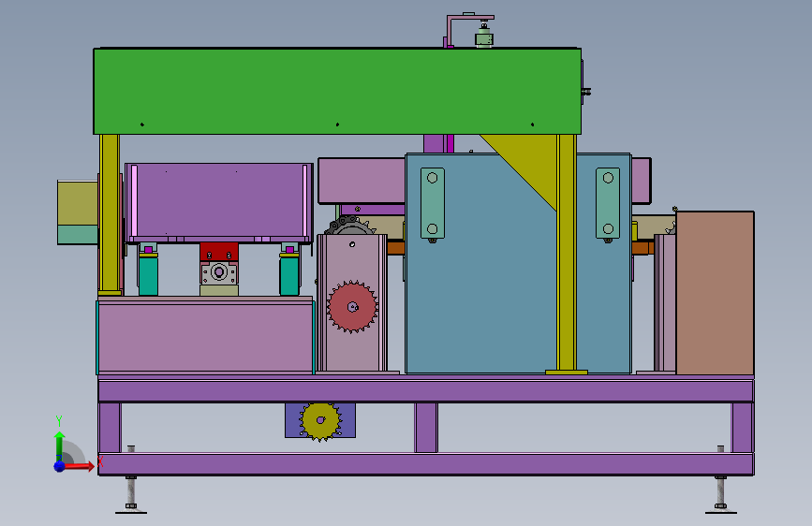Viewport: 812px width, 526px height.
Task: Select the bottom purple frame rail
Action: 426,464
